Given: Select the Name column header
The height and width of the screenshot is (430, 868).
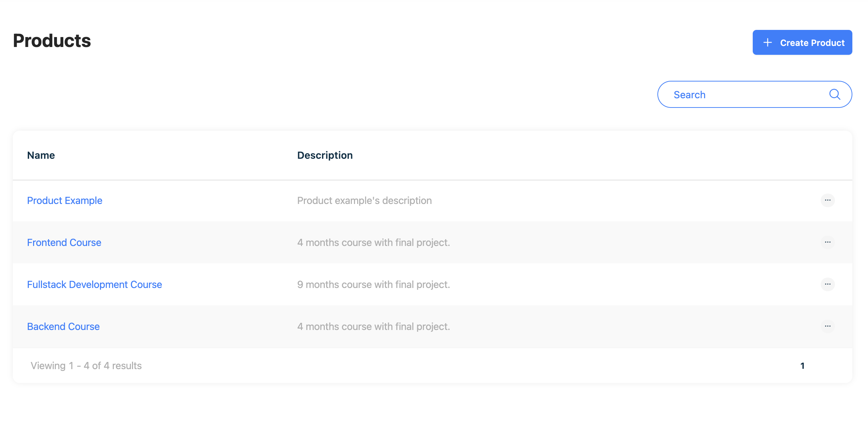Looking at the screenshot, I should pyautogui.click(x=41, y=155).
